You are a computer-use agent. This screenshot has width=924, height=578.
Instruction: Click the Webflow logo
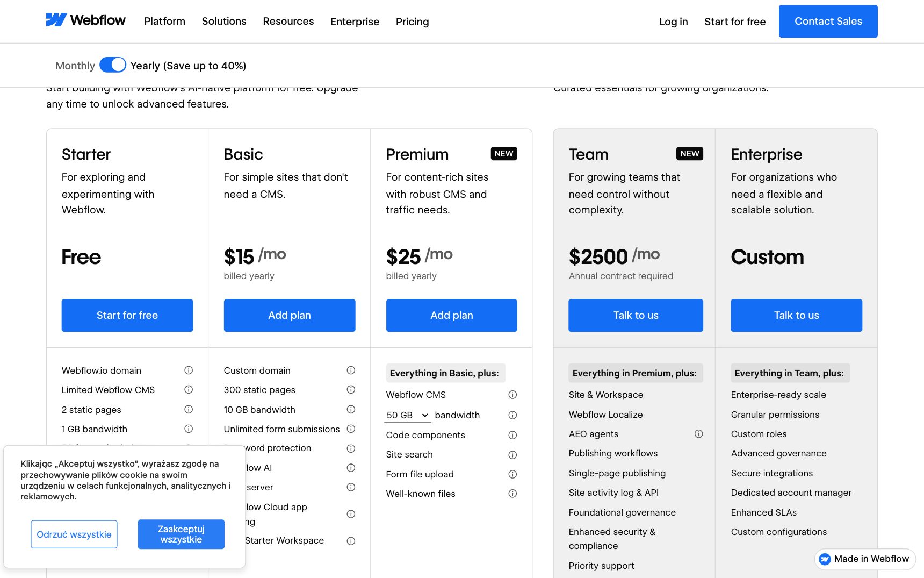86,20
